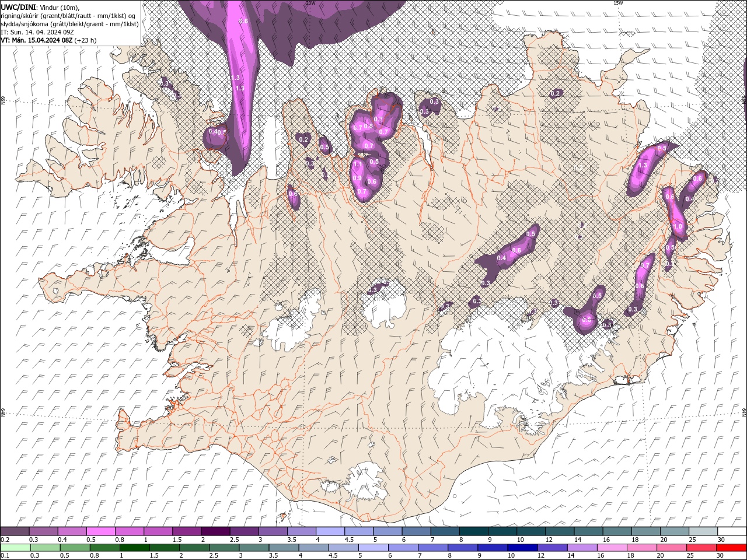Pick the grey-teal snow swatch labeled 18
The height and width of the screenshot is (560, 747).
(645, 531)
